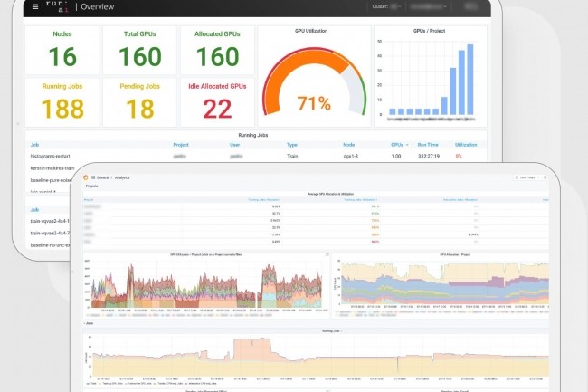Click the zoom out time range icon
588x392 pixels.
pyautogui.click(x=545, y=177)
